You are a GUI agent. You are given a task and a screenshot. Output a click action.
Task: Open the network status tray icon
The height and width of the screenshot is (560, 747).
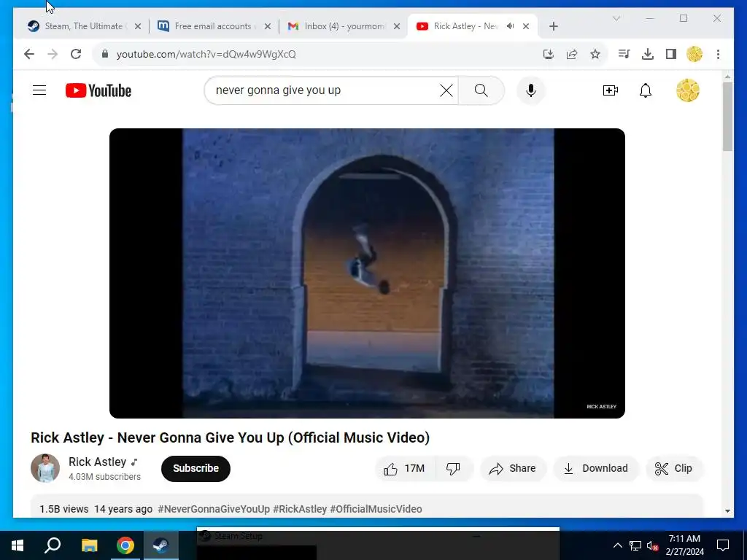click(635, 545)
